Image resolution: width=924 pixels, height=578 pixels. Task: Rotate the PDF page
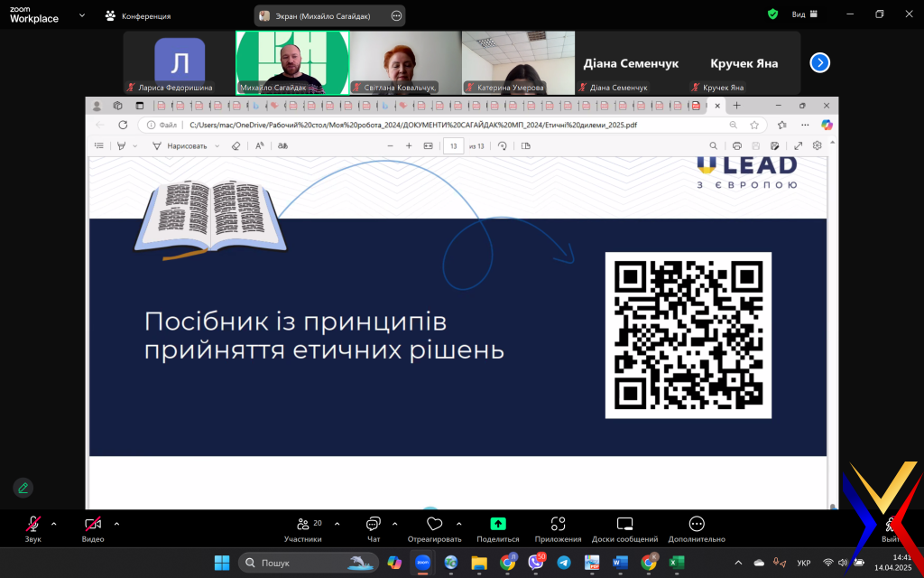[x=503, y=145]
